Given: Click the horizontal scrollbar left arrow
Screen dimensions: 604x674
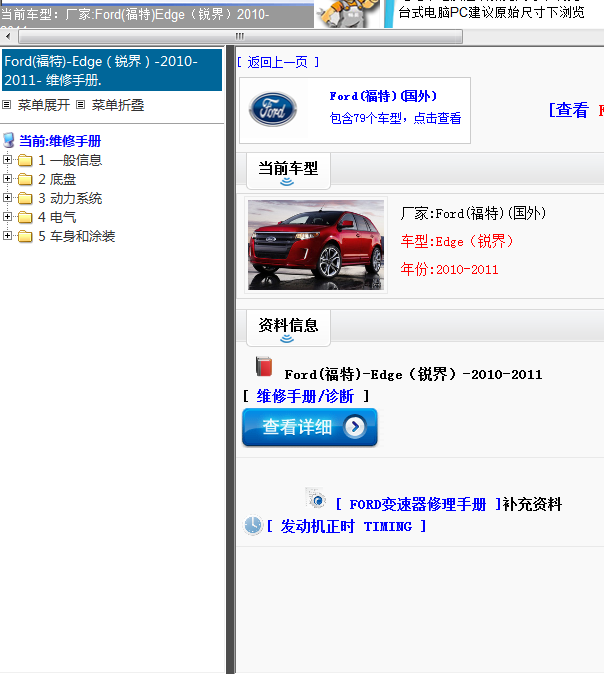Looking at the screenshot, I should [x=8, y=36].
